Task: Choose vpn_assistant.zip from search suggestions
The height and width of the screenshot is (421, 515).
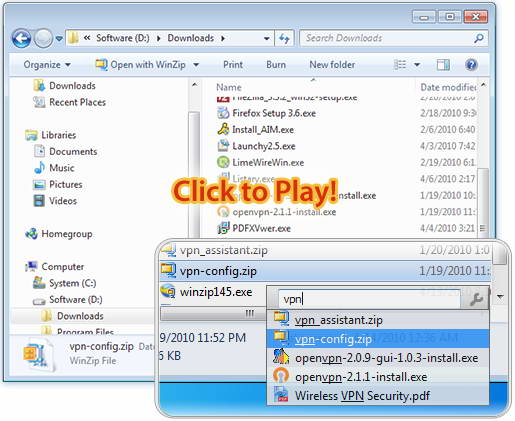Action: click(x=378, y=320)
